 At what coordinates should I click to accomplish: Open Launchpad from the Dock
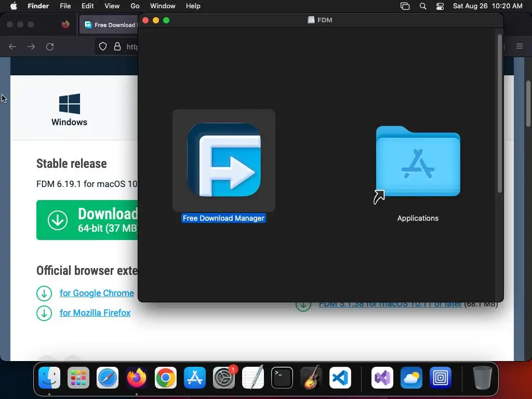[78, 378]
